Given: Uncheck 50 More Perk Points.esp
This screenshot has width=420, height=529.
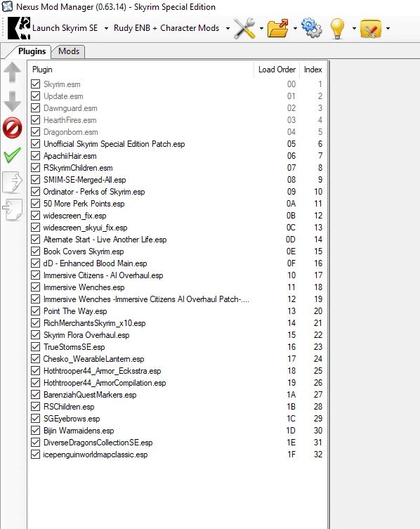Looking at the screenshot, I should point(35,204).
